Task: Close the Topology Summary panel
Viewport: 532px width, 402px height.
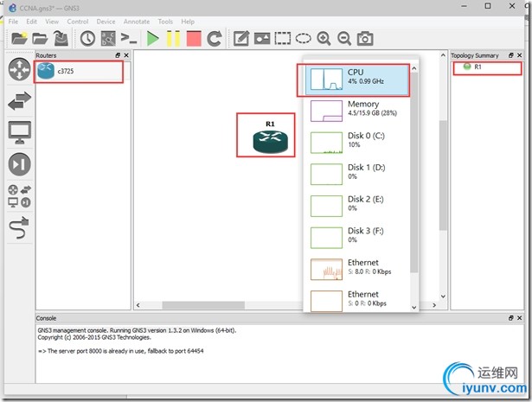Action: coord(519,55)
